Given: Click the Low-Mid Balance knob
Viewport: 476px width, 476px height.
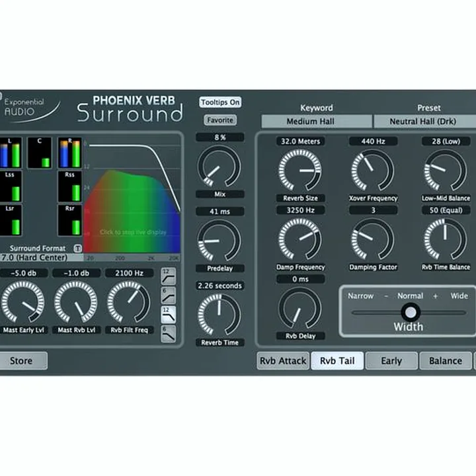Looking at the screenshot, I should click(446, 170).
